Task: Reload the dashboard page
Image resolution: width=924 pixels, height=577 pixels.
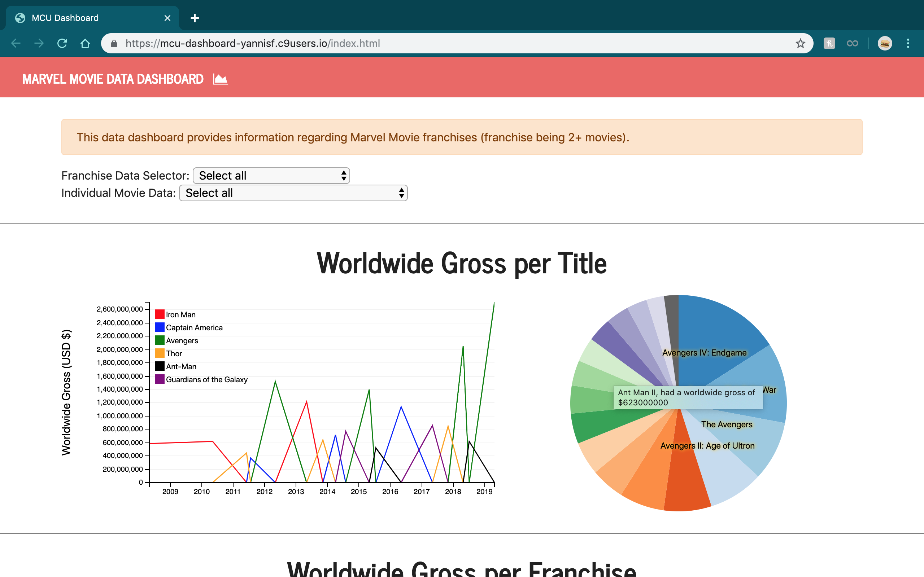Action: pyautogui.click(x=62, y=43)
